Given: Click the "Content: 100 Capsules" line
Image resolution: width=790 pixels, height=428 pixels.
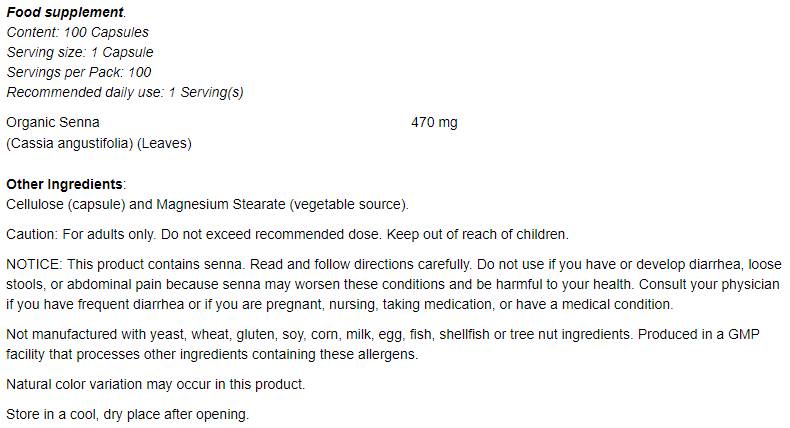Looking at the screenshot, I should [77, 32].
